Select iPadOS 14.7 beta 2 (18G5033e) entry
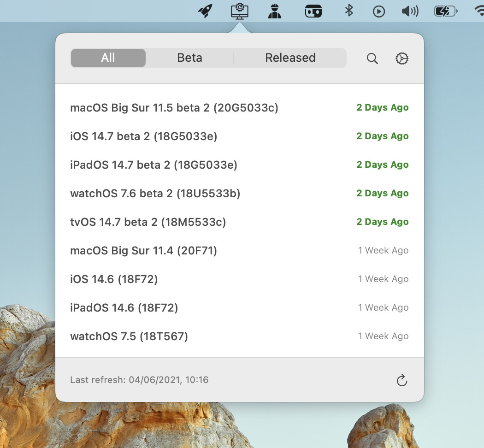484x448 pixels. coord(240,165)
